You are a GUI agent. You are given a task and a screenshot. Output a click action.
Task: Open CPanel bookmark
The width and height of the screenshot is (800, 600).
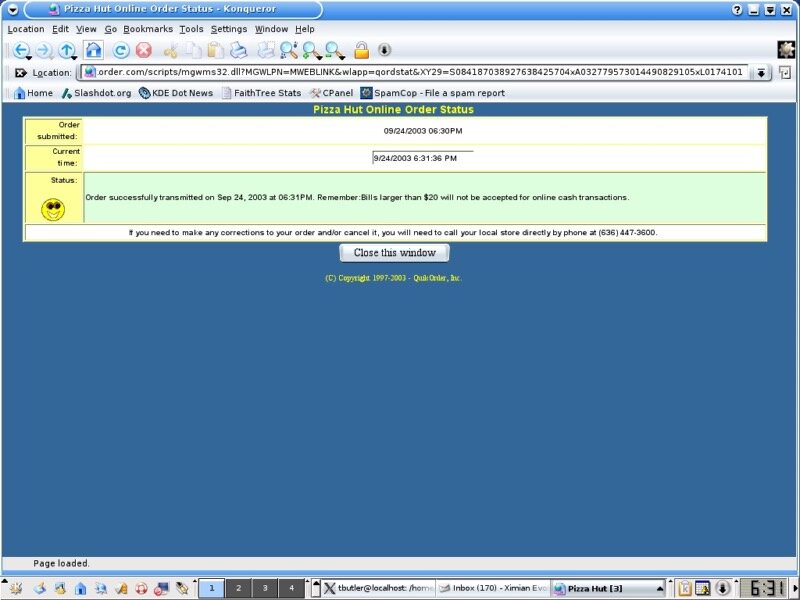click(331, 93)
